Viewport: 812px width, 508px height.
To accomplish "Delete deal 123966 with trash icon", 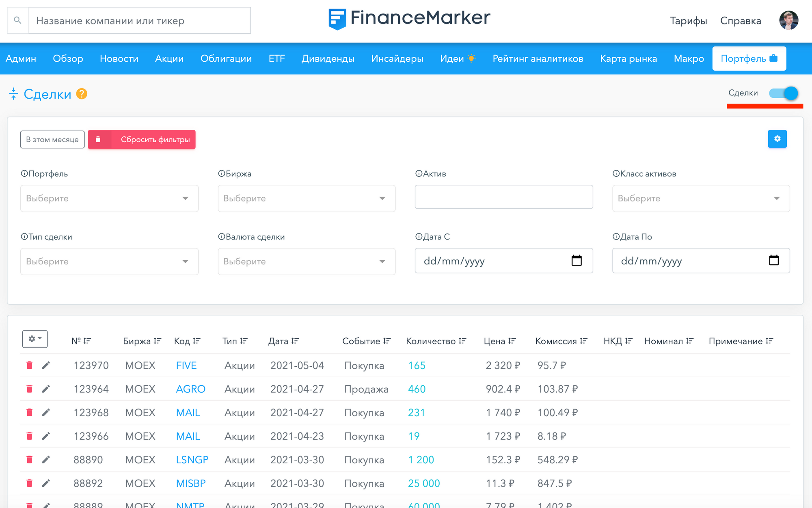I will [x=29, y=436].
